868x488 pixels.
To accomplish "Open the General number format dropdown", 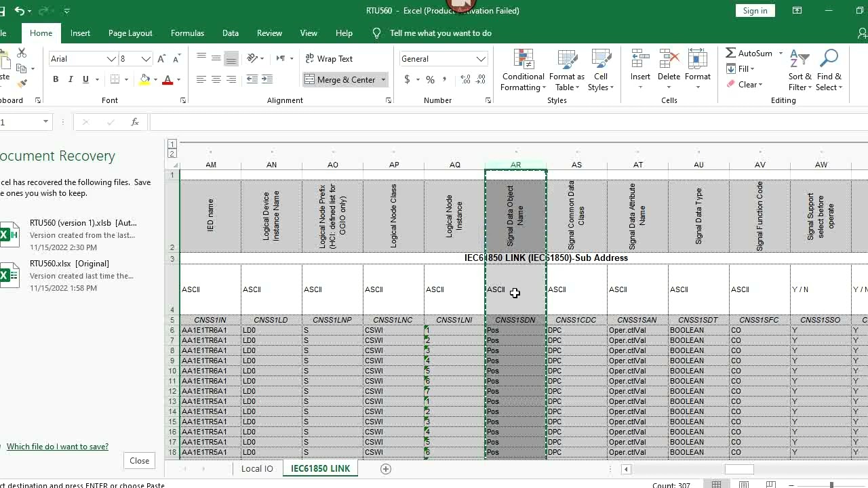I will [x=481, y=59].
